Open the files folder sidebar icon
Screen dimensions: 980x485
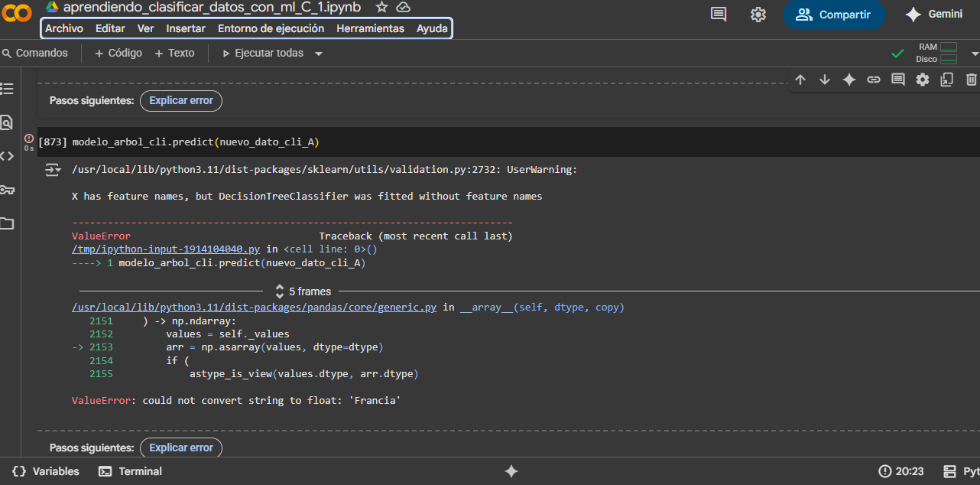pyautogui.click(x=7, y=223)
